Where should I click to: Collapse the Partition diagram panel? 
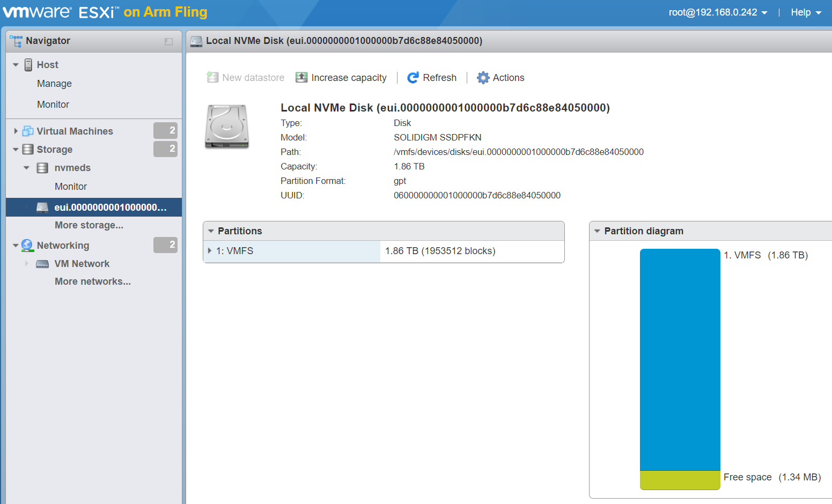(x=597, y=231)
